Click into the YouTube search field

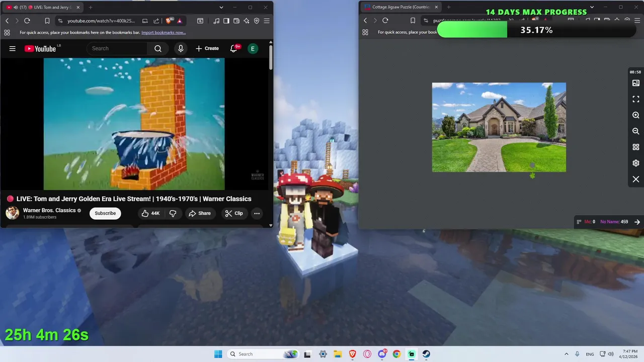[117, 48]
